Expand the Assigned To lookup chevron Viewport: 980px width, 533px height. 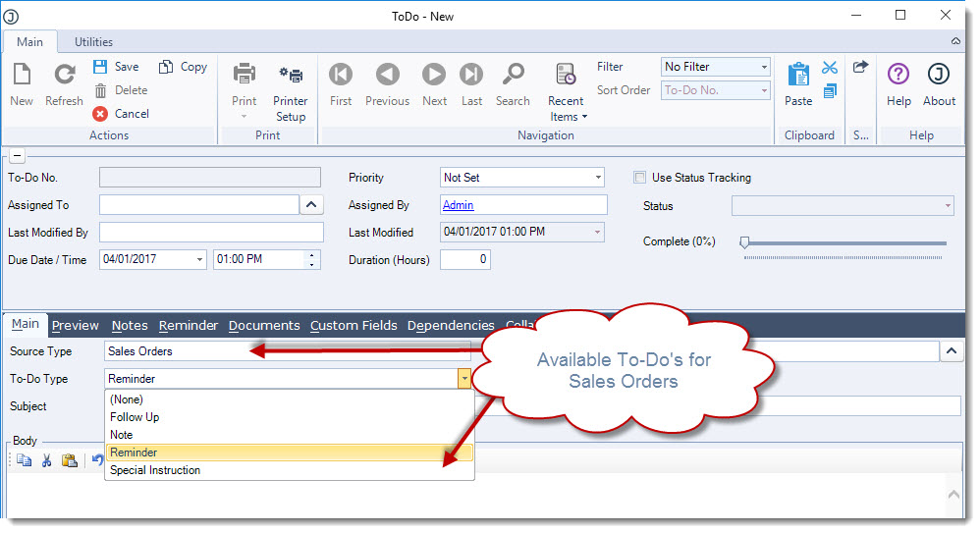click(311, 205)
